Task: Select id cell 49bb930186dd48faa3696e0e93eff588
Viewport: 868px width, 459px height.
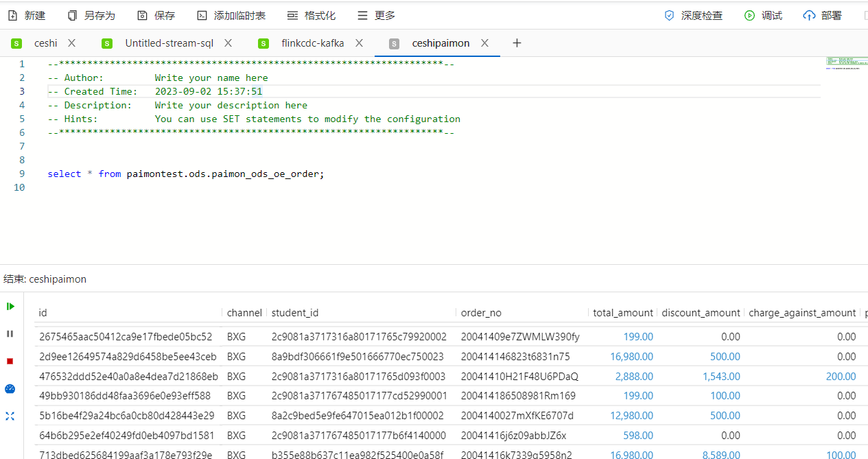Action: [125, 396]
